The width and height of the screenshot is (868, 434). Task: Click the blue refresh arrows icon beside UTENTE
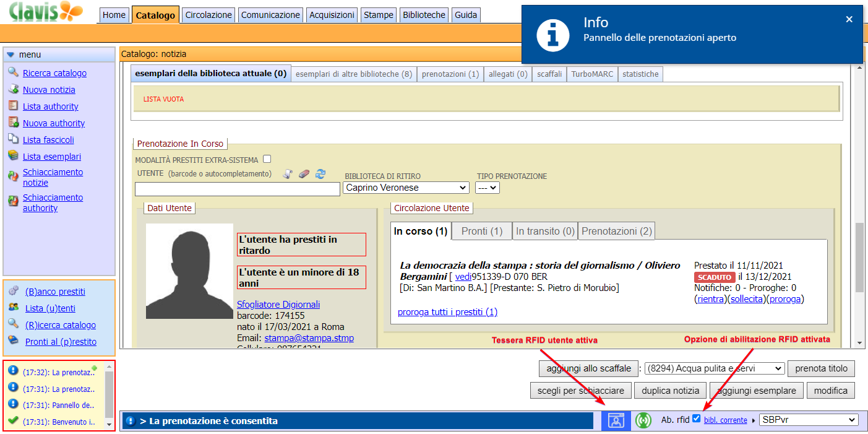pos(320,175)
